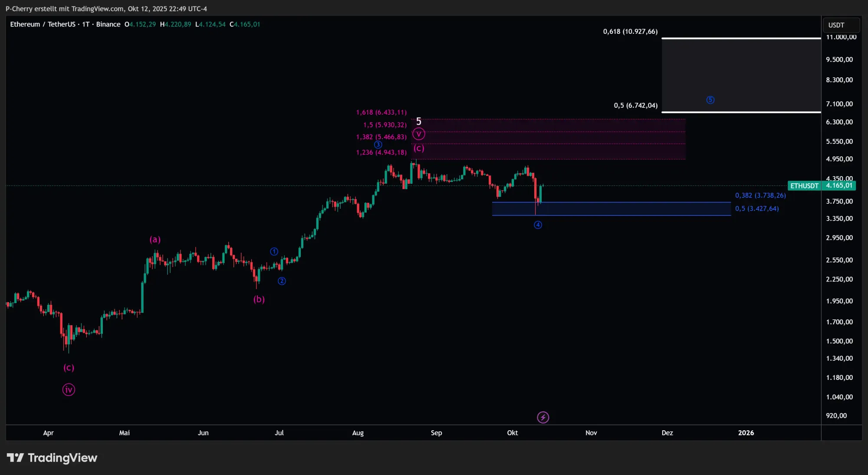Click the pink (a) wave label

tap(155, 239)
